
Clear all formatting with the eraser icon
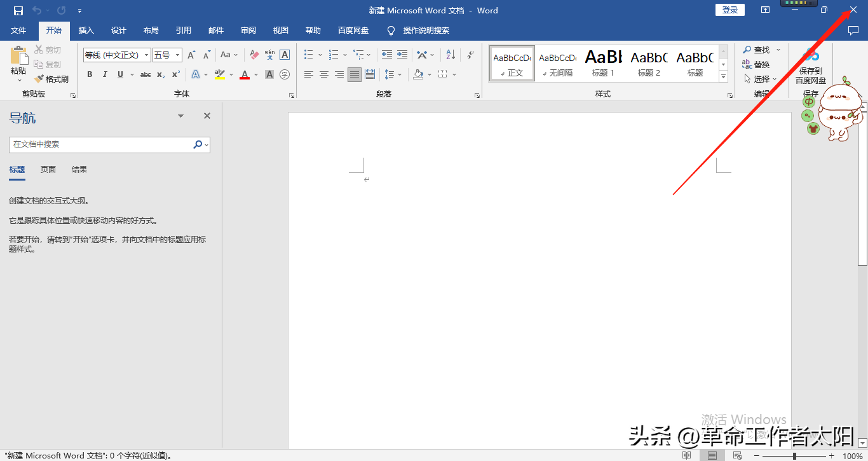pos(254,55)
